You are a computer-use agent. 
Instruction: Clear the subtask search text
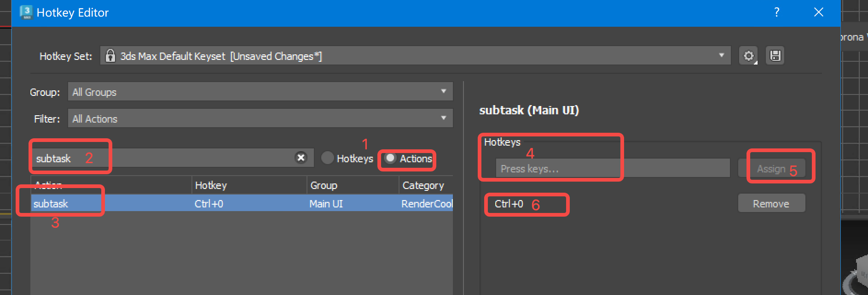tap(301, 158)
